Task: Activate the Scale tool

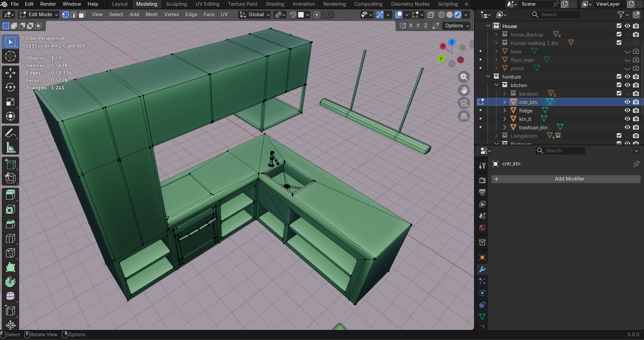Action: tap(10, 102)
